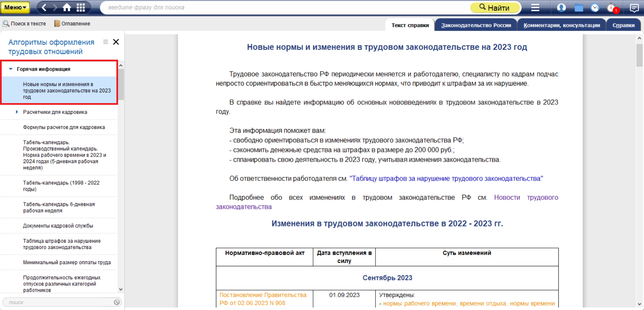Open the chat feedback icon

634,7
